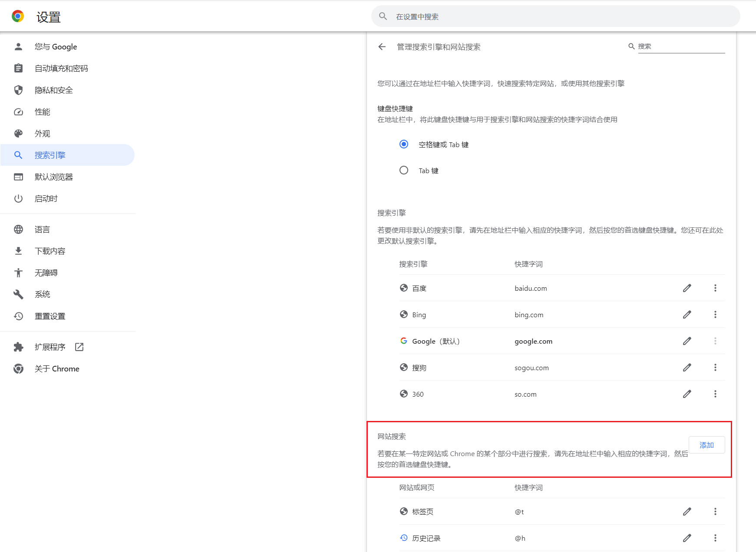Open 关于 Chrome page

pos(68,369)
